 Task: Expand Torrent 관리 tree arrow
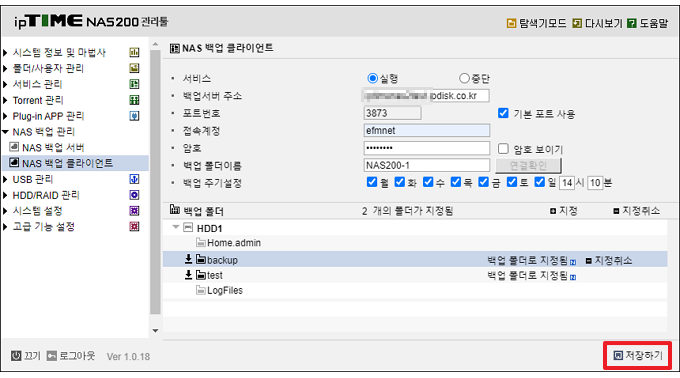[x=5, y=100]
